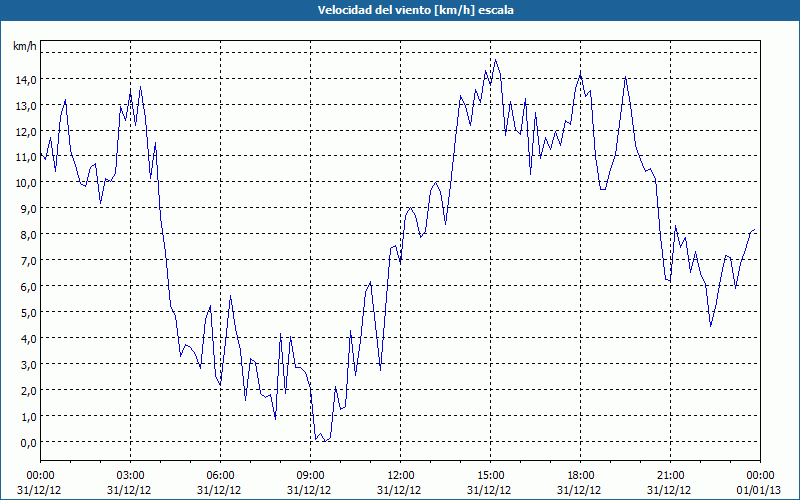Click the "9,0" y-axis value
The height and width of the screenshot is (500, 800).
pyautogui.click(x=28, y=209)
